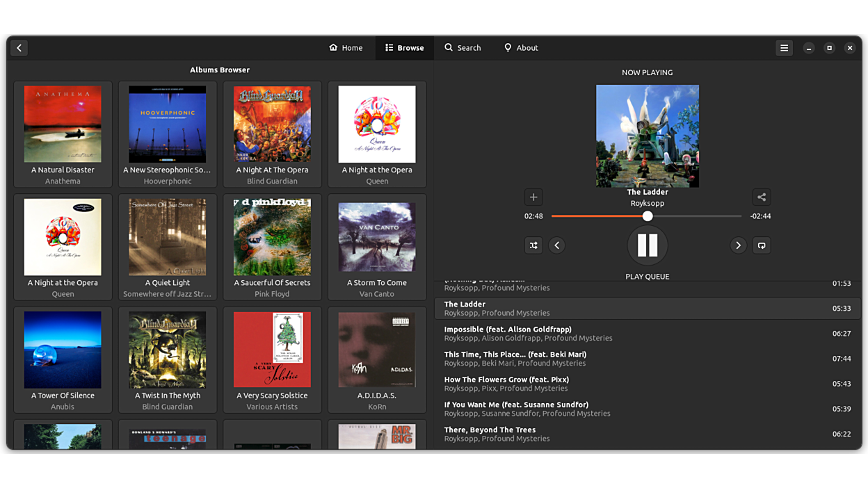Click the elapsed time 02:48 label
The width and height of the screenshot is (868, 488).
coord(533,216)
